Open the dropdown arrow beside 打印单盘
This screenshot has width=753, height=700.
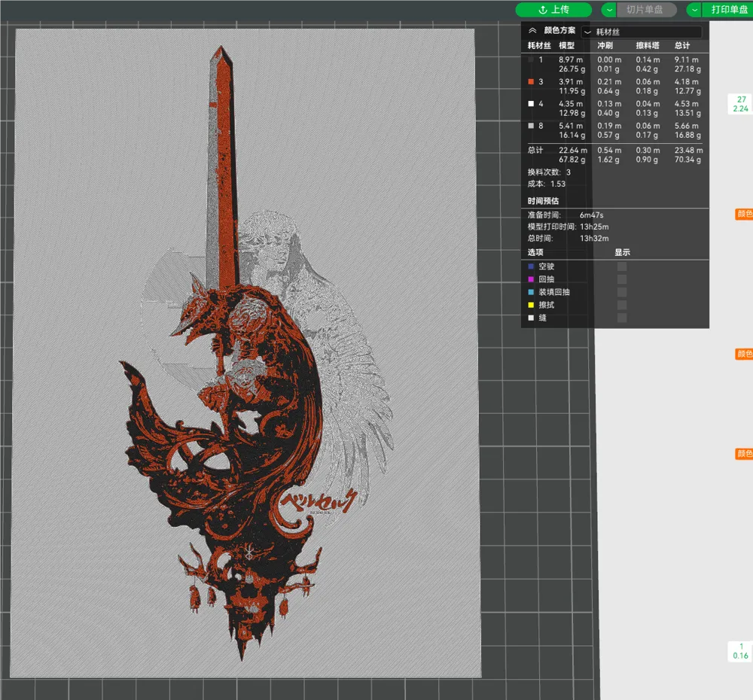pos(694,10)
